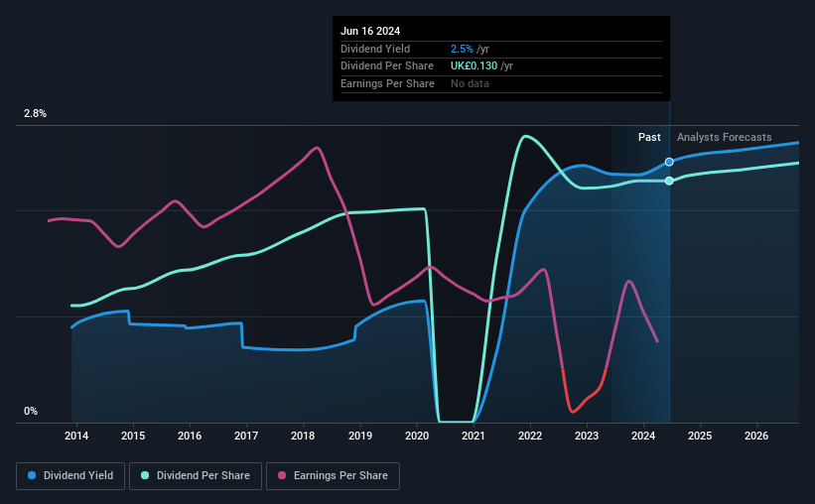815x504 pixels.
Task: Click the teal Dividend Per Share marker dot
Action: (x=669, y=181)
